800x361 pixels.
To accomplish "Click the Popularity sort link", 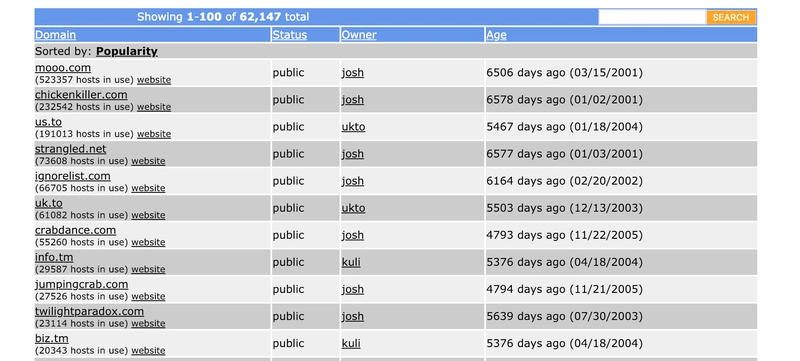I will [x=127, y=51].
